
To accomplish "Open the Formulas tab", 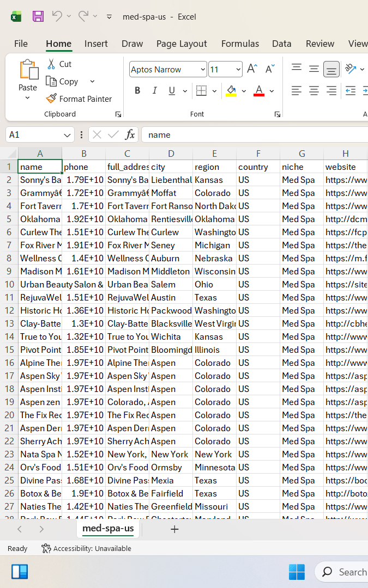I will tap(240, 44).
